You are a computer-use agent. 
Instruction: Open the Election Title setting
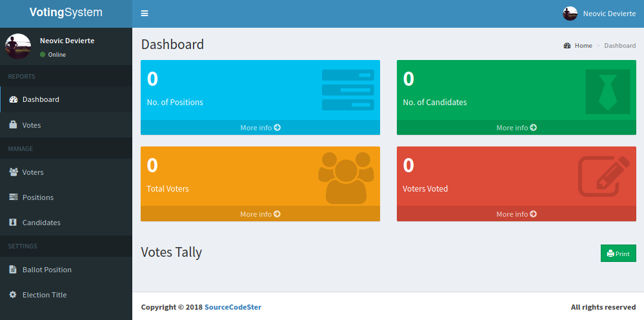(x=66, y=295)
